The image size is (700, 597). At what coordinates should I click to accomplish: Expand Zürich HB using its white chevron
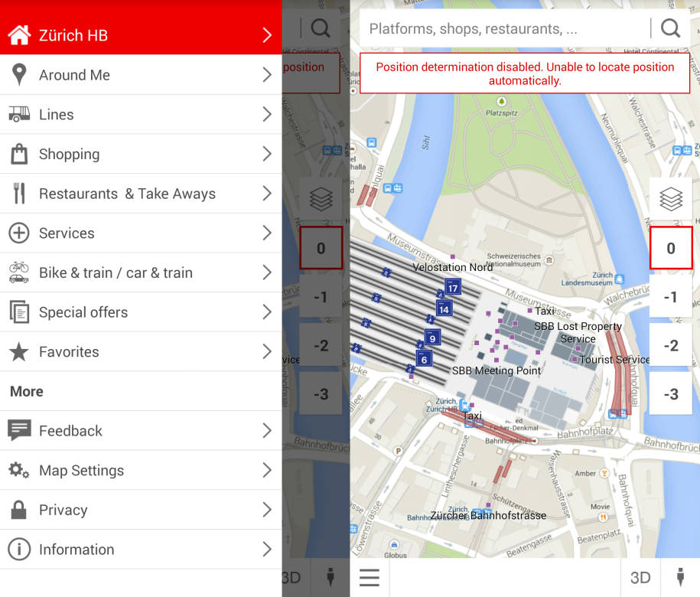[x=267, y=35]
